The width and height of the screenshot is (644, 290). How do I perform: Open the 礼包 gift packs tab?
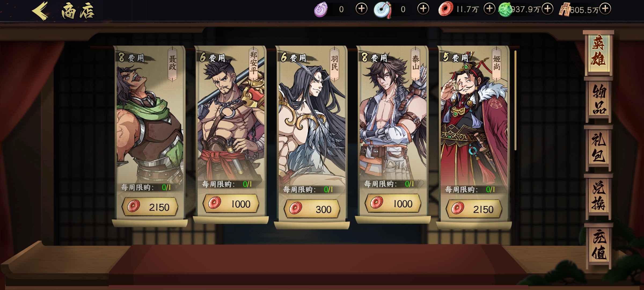coord(599,147)
